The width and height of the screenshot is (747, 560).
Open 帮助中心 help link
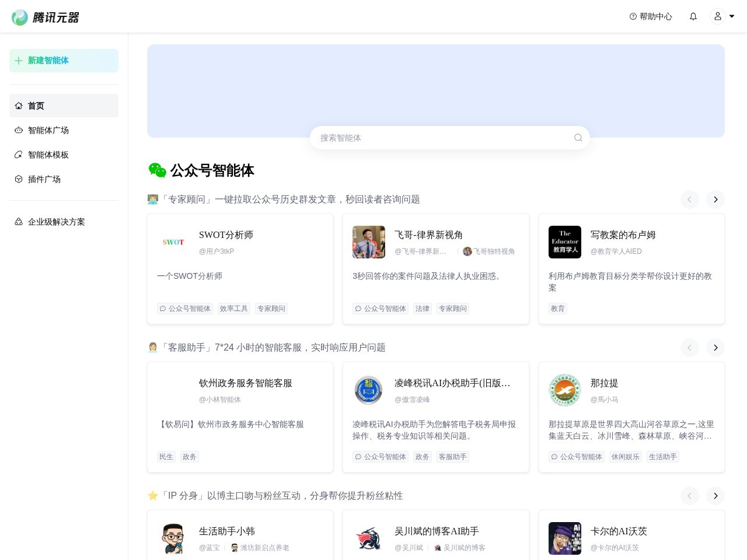(x=651, y=16)
